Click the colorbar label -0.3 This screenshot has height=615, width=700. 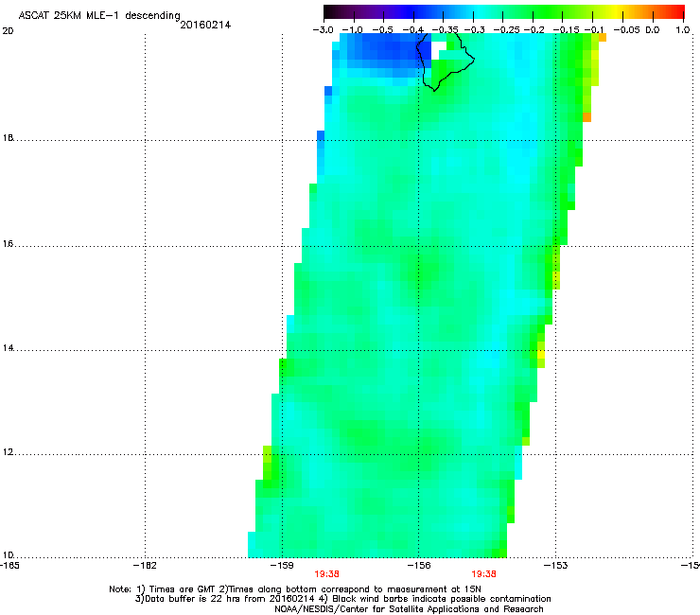tap(474, 30)
